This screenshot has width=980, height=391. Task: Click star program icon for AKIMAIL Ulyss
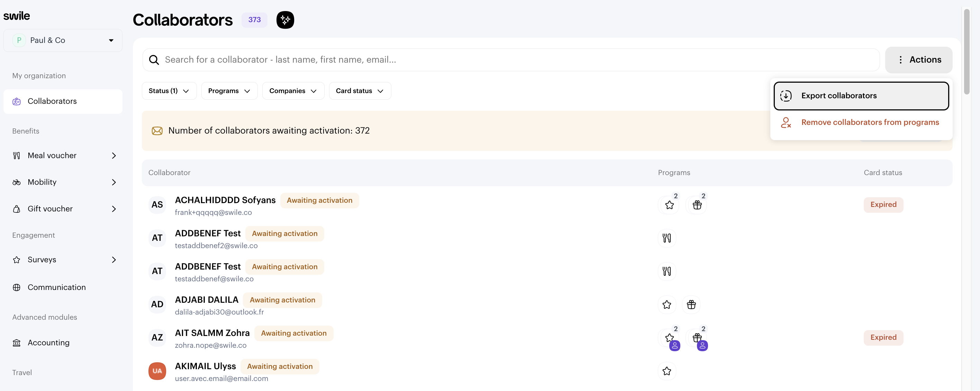[666, 371]
